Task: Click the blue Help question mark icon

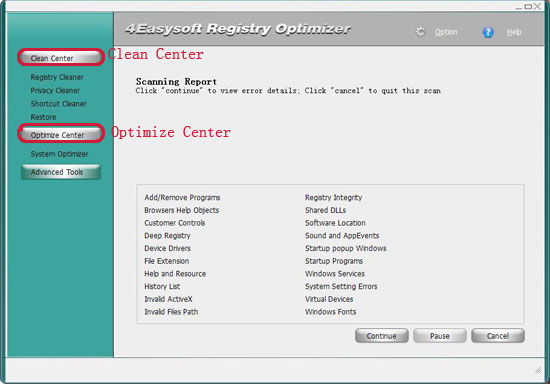Action: 488,32
